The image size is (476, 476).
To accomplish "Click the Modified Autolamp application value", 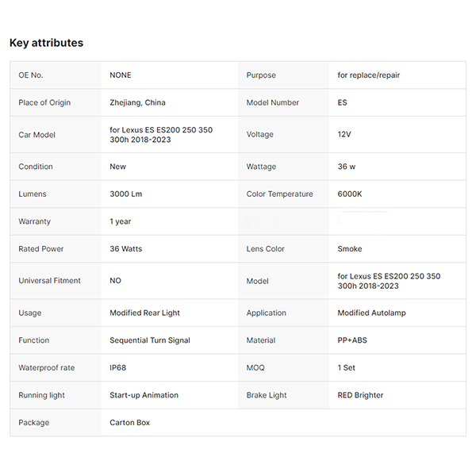I will tap(371, 313).
